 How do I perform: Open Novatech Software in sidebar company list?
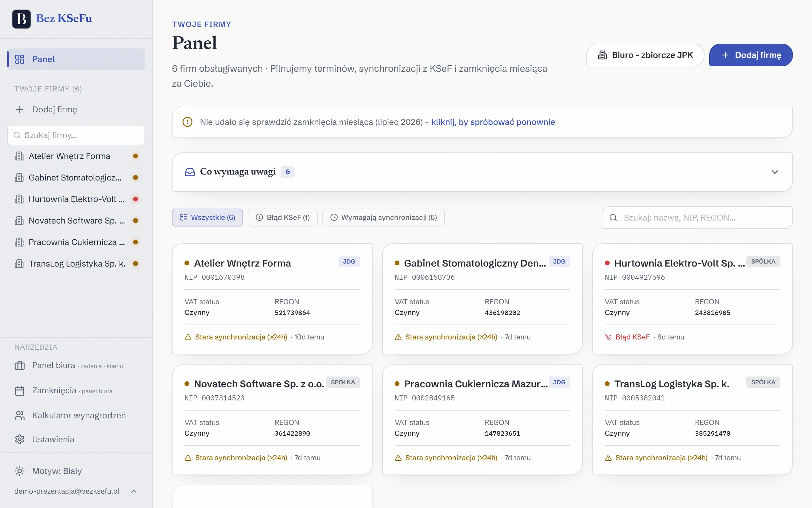pyautogui.click(x=76, y=221)
